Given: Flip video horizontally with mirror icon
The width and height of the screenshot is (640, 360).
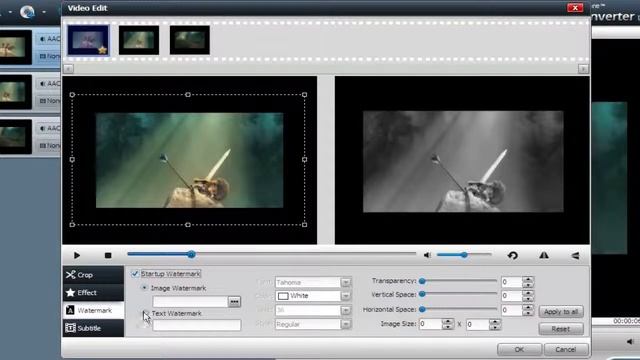Looking at the screenshot, I should click(x=544, y=256).
